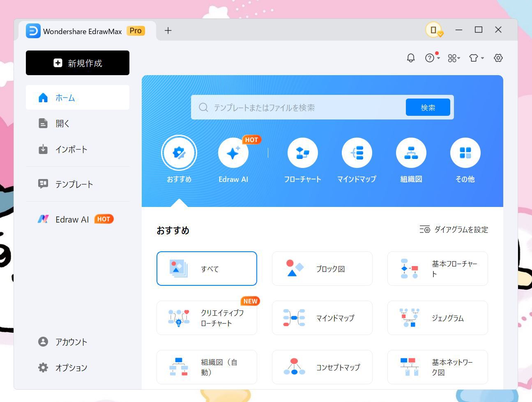
Task: Open the ジェノグラム card
Action: pyautogui.click(x=438, y=318)
